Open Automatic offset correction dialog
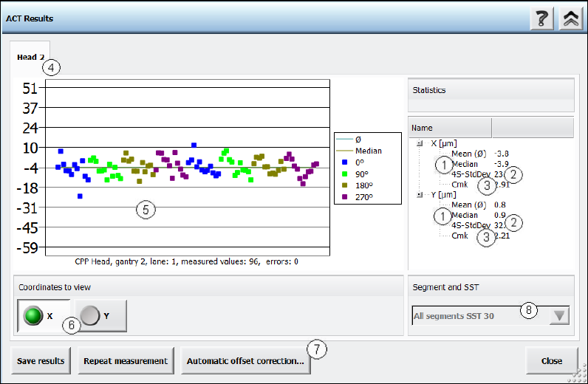The width and height of the screenshot is (588, 384). (x=245, y=362)
